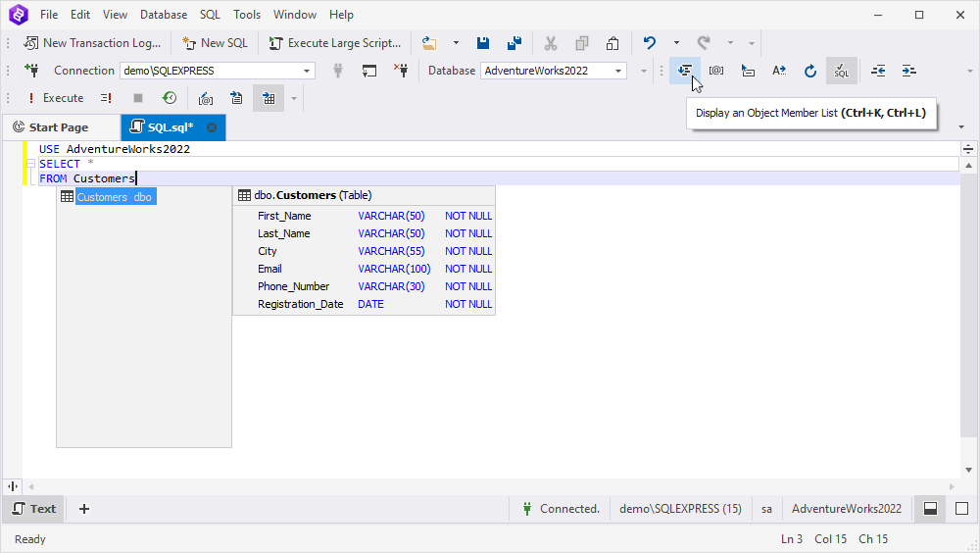Click the editor split handle above scrollbar
Image resolution: width=980 pixels, height=553 pixels.
(968, 149)
